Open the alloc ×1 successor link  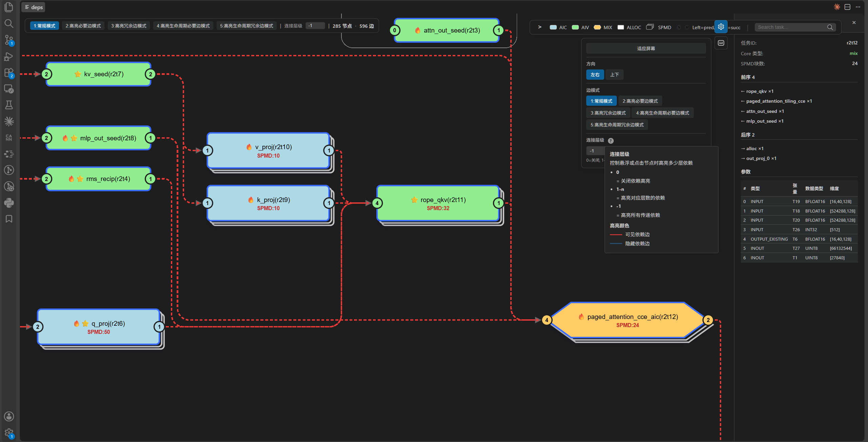tap(752, 148)
